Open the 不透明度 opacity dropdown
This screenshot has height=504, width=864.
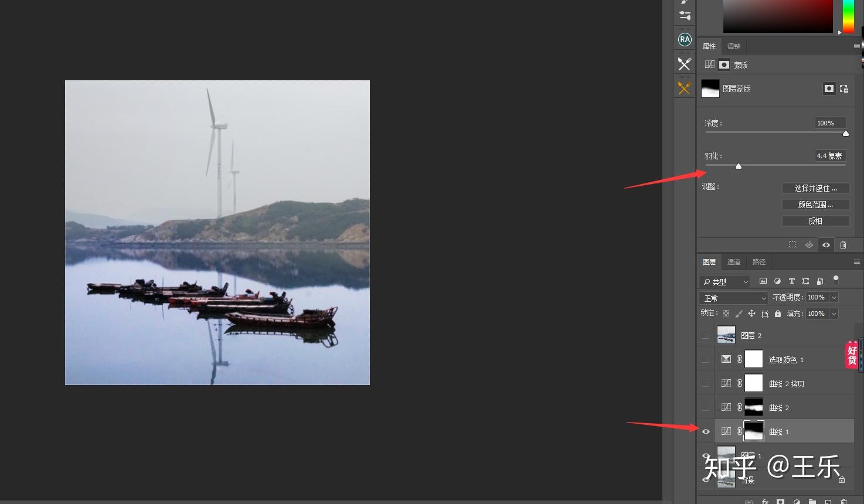coord(833,297)
